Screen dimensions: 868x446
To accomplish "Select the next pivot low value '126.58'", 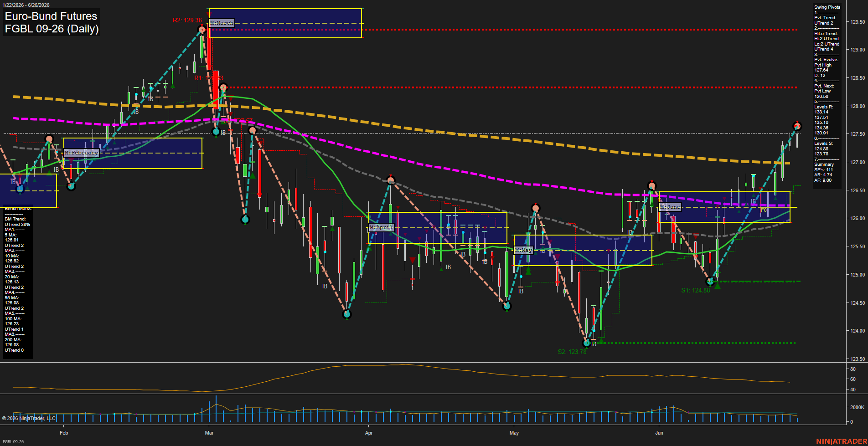I will 821,97.
